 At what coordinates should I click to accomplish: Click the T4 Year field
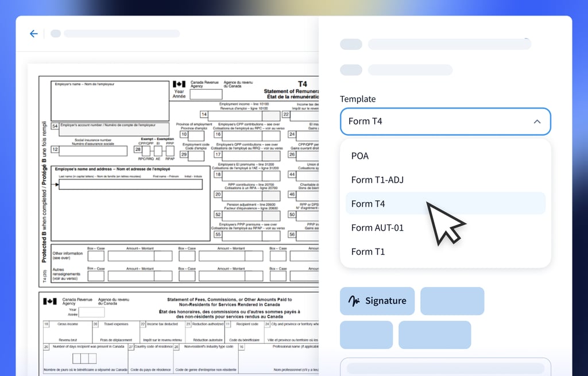[x=206, y=95]
